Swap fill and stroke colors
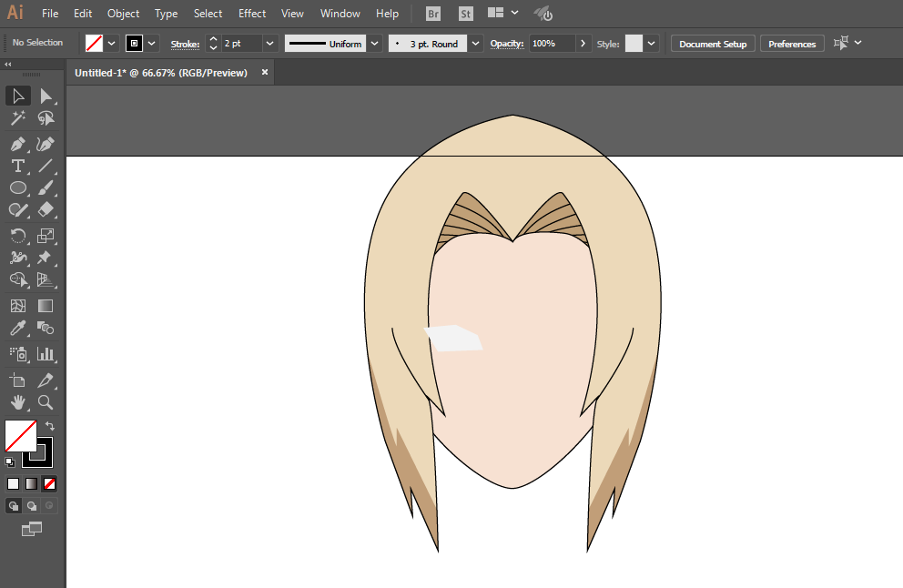 click(x=50, y=426)
